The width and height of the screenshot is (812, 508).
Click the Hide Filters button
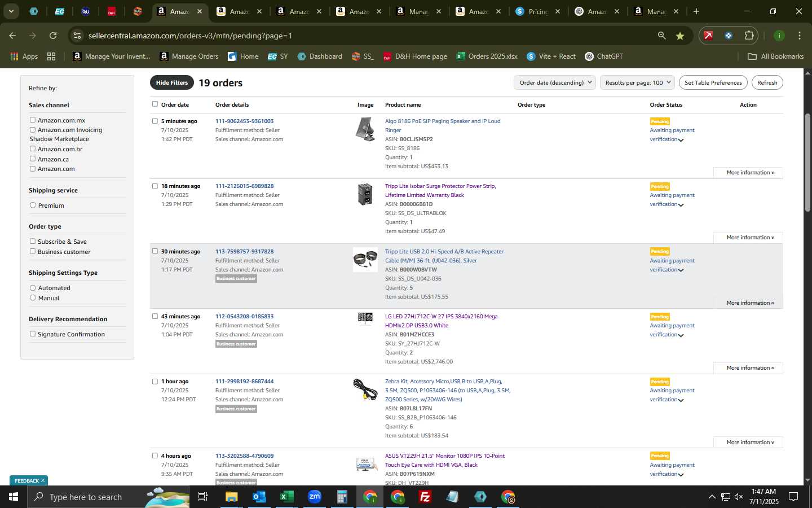pyautogui.click(x=171, y=82)
